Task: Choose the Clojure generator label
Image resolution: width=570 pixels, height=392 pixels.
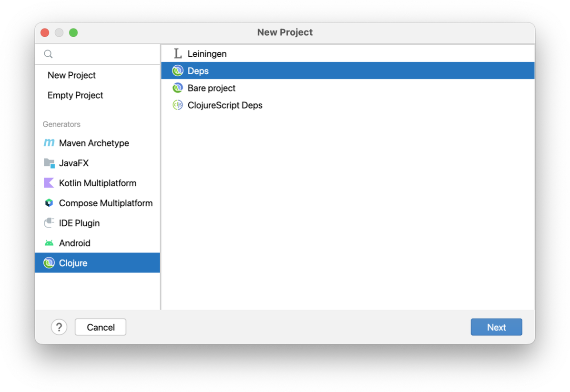Action: click(73, 263)
